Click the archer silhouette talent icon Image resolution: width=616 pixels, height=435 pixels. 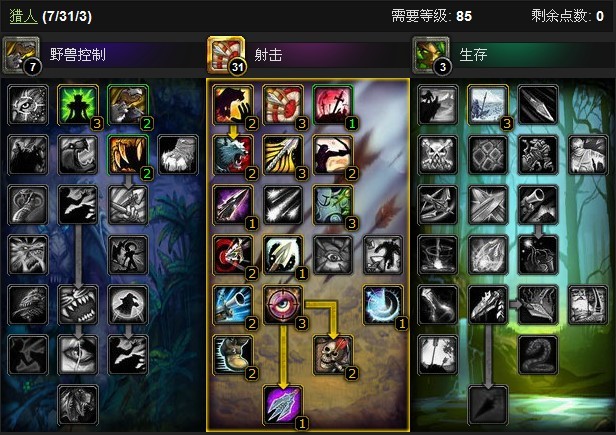tap(333, 155)
